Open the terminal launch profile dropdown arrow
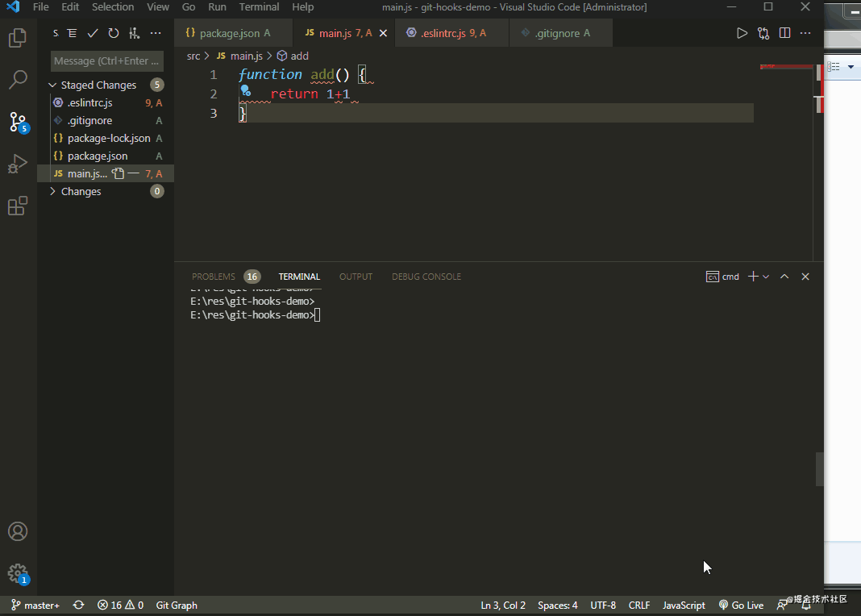This screenshot has width=861, height=616. click(x=766, y=276)
